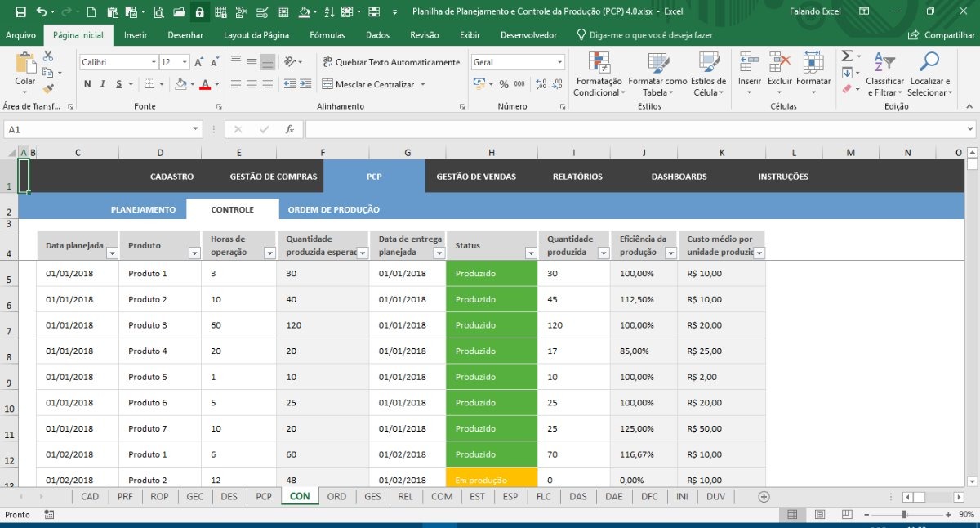Open the DASHBOARDS section
The width and height of the screenshot is (980, 528).
[679, 177]
